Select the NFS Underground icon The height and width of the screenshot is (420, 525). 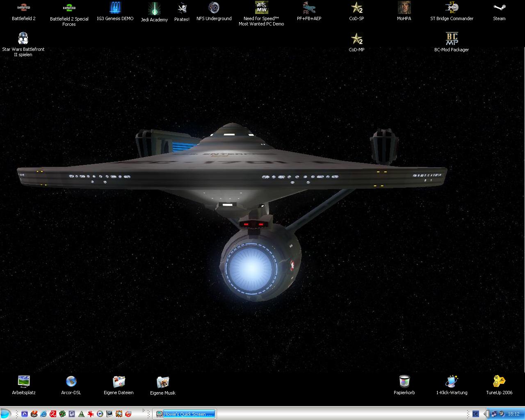tap(214, 11)
